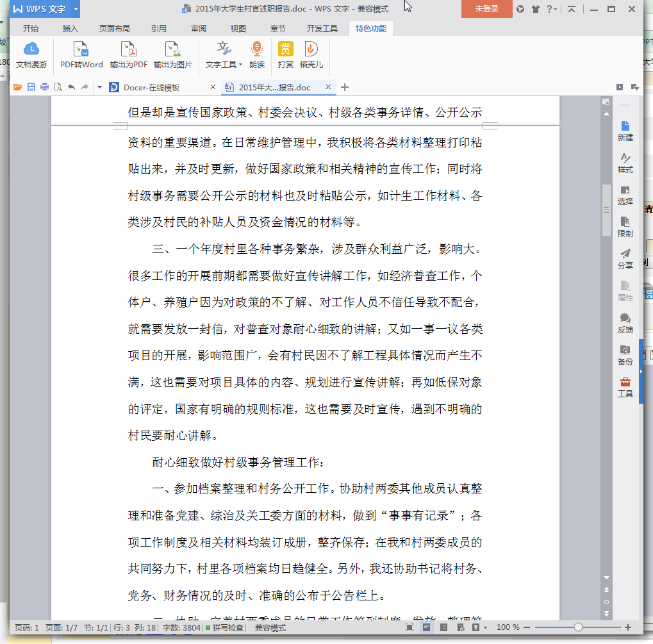Add a new document tab with plus
Image resolution: width=653 pixels, height=644 pixels.
click(344, 87)
